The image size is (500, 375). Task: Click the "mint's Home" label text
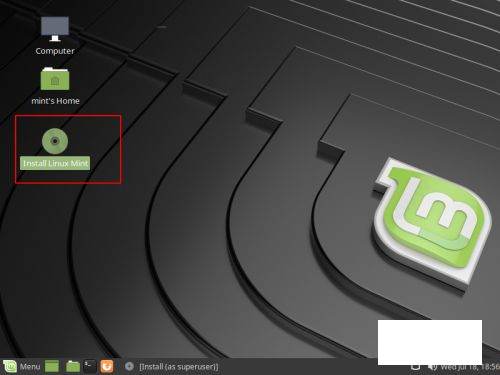55,101
